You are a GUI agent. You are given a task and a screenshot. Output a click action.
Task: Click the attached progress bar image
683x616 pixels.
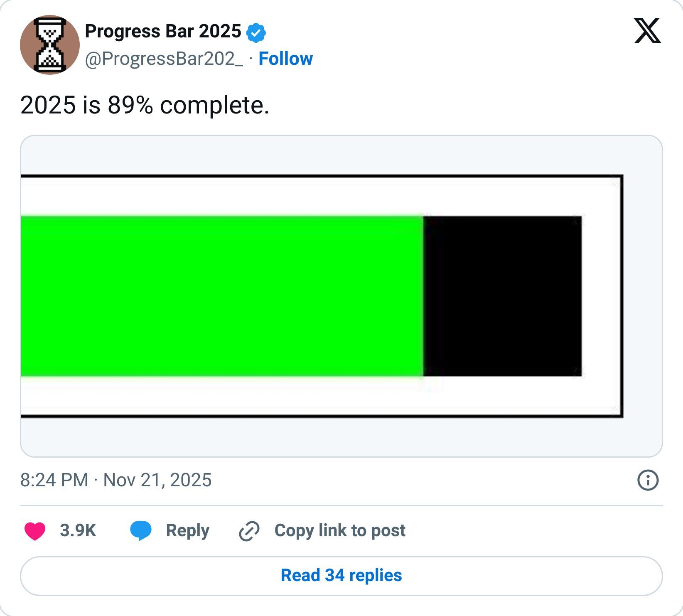point(341,295)
